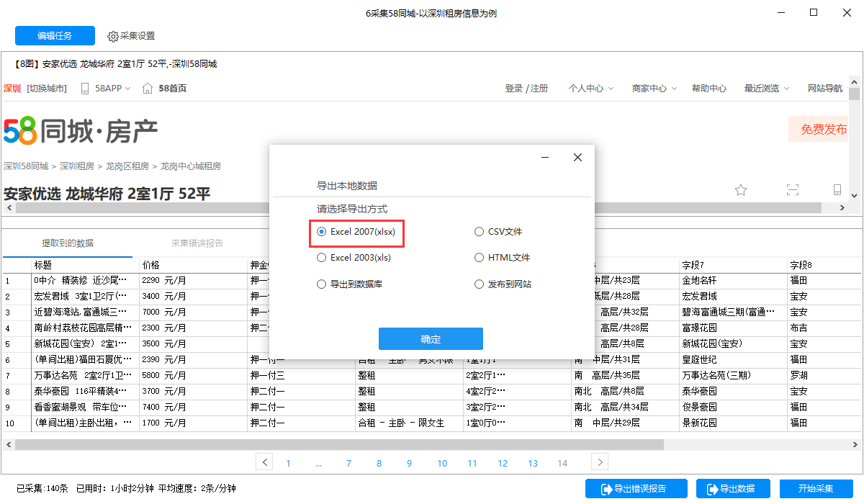The height and width of the screenshot is (504, 864).
Task: Select 导出到数据库 radio option
Action: 350,284
